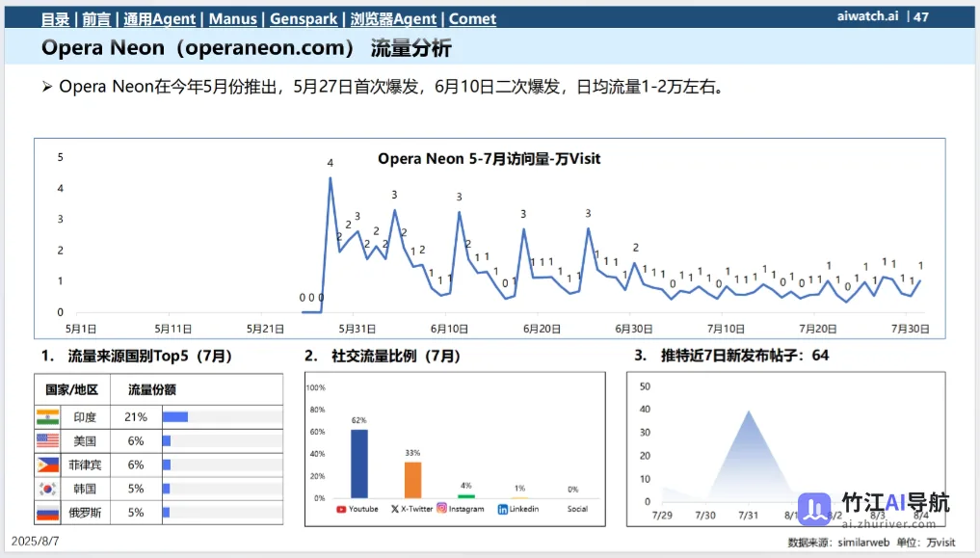Go to the 通用Agent section link
980x558 pixels.
tap(159, 18)
